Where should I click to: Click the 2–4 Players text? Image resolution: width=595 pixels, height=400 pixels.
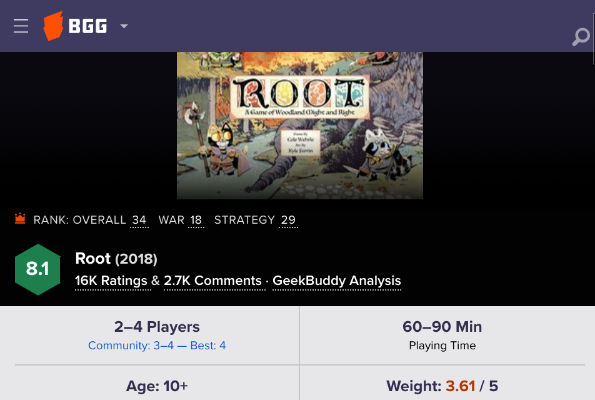[157, 327]
